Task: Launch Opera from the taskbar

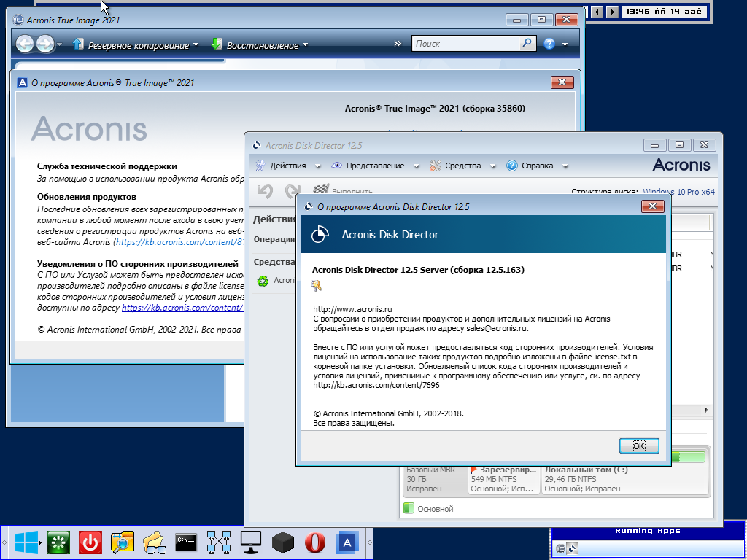Action: 314,542
